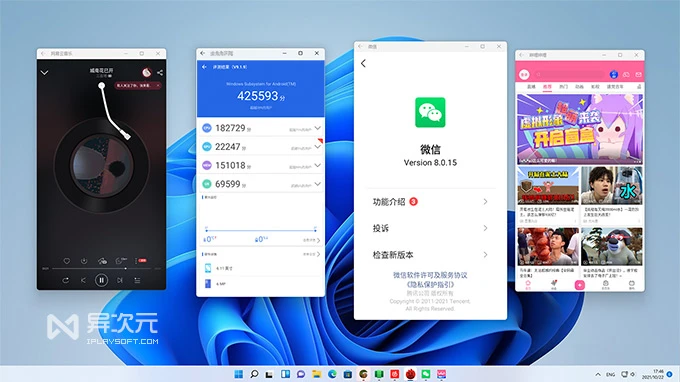Open hardware details arrow in AnTuTu
Screen dimensions: 680x382
(x=318, y=254)
